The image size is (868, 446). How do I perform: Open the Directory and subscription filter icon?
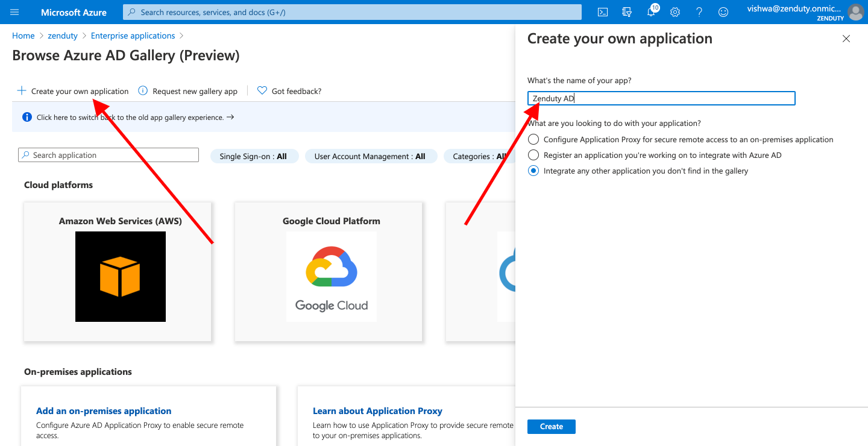(x=627, y=12)
